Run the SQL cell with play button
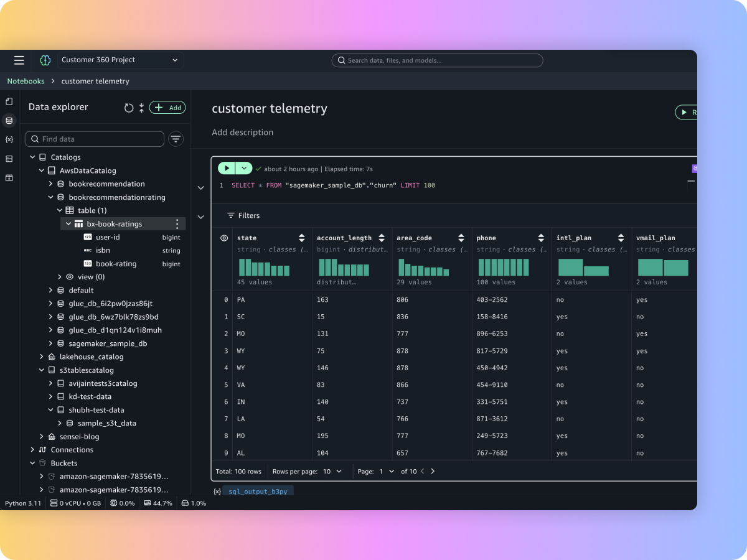 (227, 169)
